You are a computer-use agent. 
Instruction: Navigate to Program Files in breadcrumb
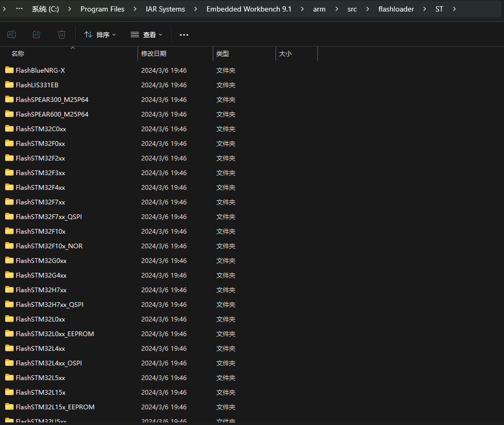tap(102, 9)
